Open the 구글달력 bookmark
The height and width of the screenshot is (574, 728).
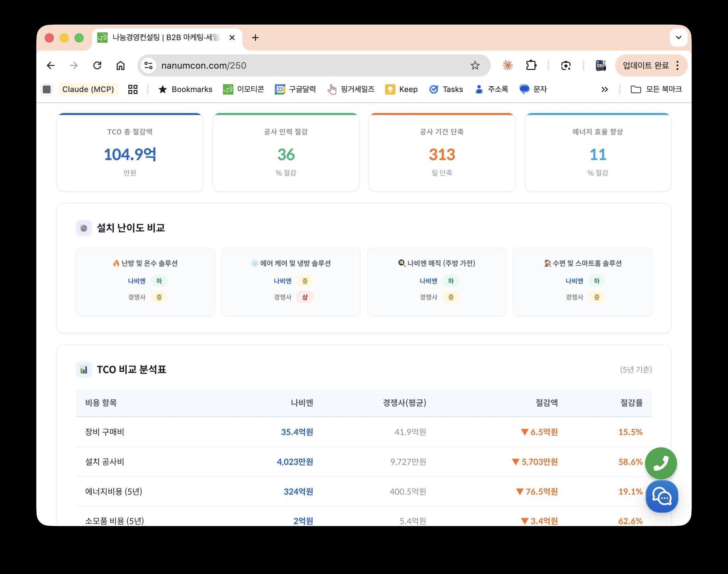tap(295, 89)
